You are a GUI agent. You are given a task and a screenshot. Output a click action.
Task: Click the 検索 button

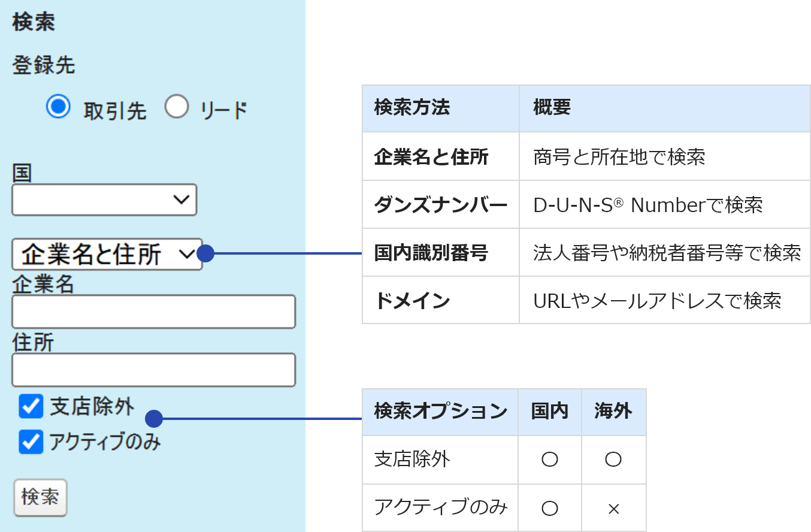click(40, 497)
